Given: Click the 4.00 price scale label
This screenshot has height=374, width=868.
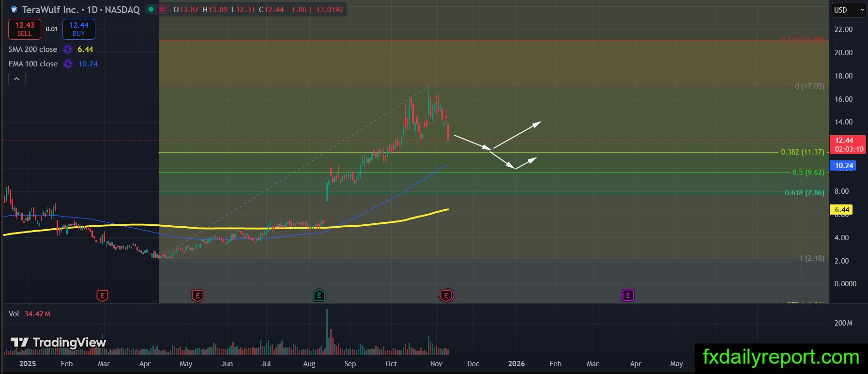Looking at the screenshot, I should (841, 238).
